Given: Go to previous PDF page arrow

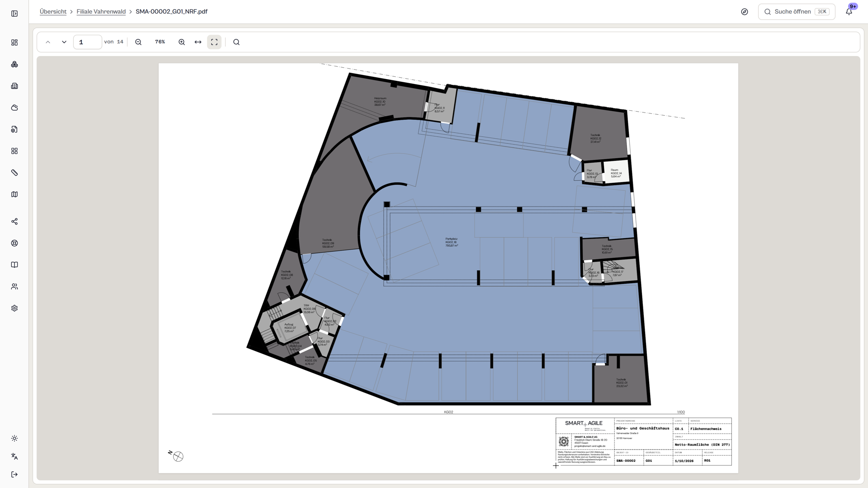Looking at the screenshot, I should [48, 42].
